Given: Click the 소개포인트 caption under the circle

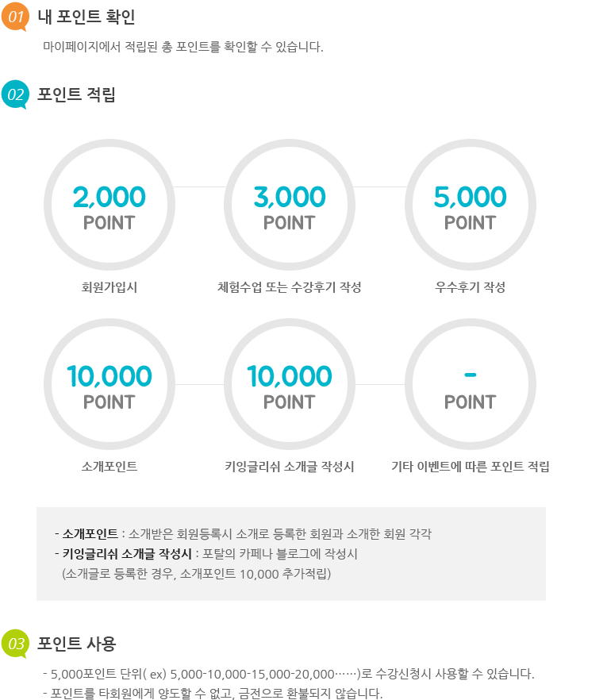Looking at the screenshot, I should point(109,467).
